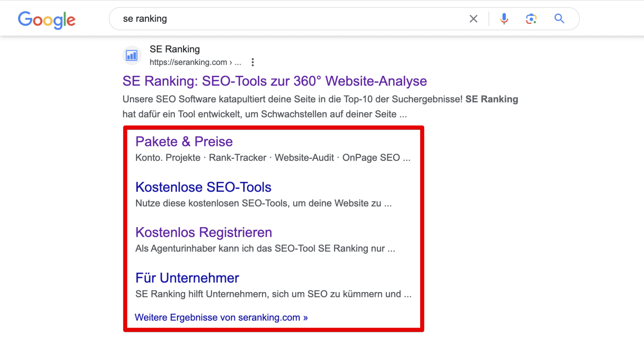The image size is (644, 339).
Task: Open the Kostenlose SEO-Tools sitelink
Action: click(x=203, y=187)
